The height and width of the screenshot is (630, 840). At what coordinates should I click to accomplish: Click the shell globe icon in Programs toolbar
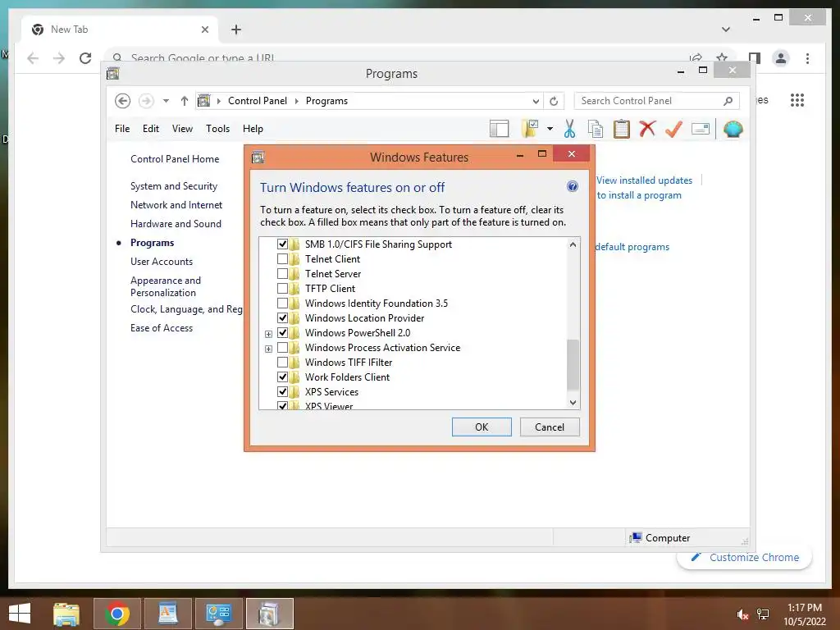pos(733,129)
